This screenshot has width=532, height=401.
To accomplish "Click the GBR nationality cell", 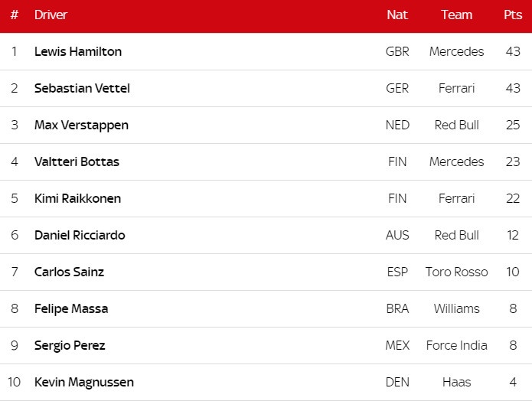I will pos(397,52).
